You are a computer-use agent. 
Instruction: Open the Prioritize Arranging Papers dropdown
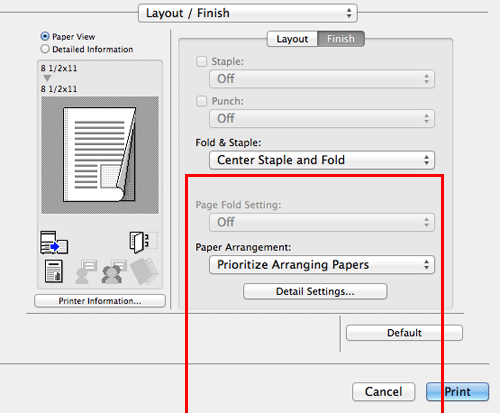[322, 265]
